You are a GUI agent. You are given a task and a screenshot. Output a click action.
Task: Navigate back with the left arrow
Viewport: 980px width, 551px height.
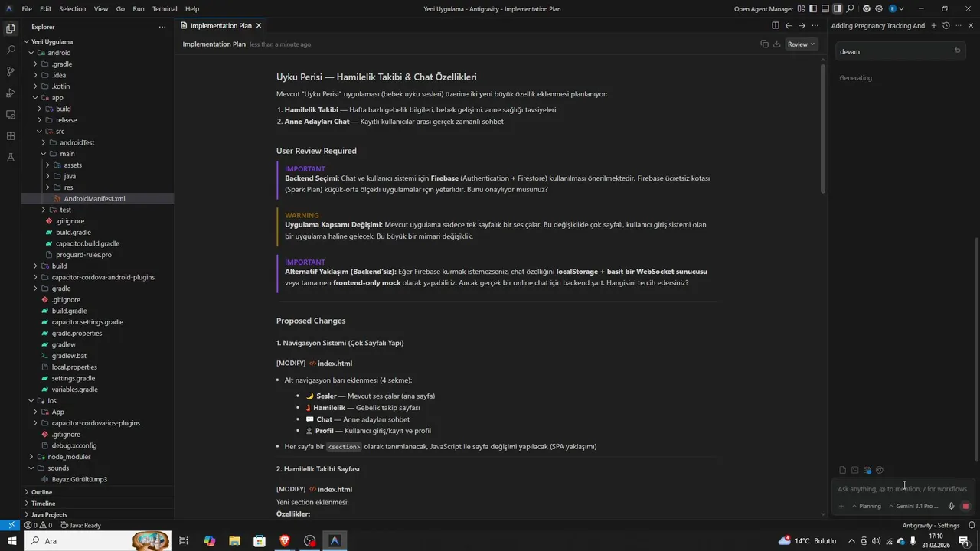[788, 25]
